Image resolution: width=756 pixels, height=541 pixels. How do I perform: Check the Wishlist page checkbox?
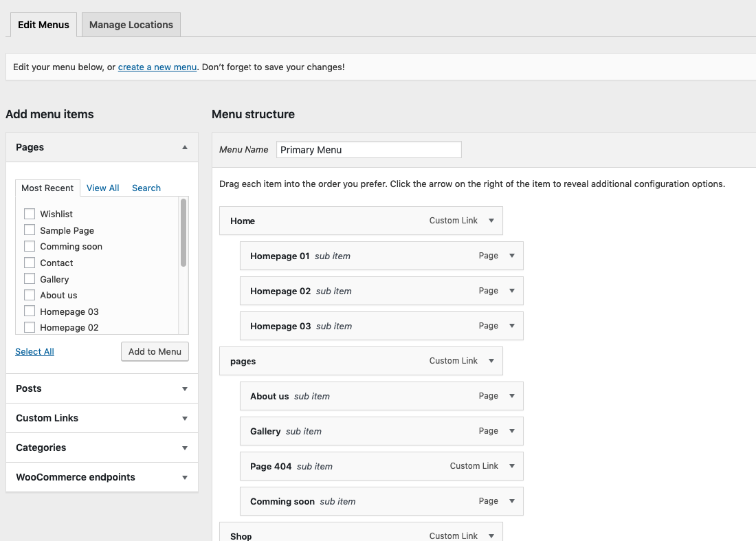[x=30, y=214]
